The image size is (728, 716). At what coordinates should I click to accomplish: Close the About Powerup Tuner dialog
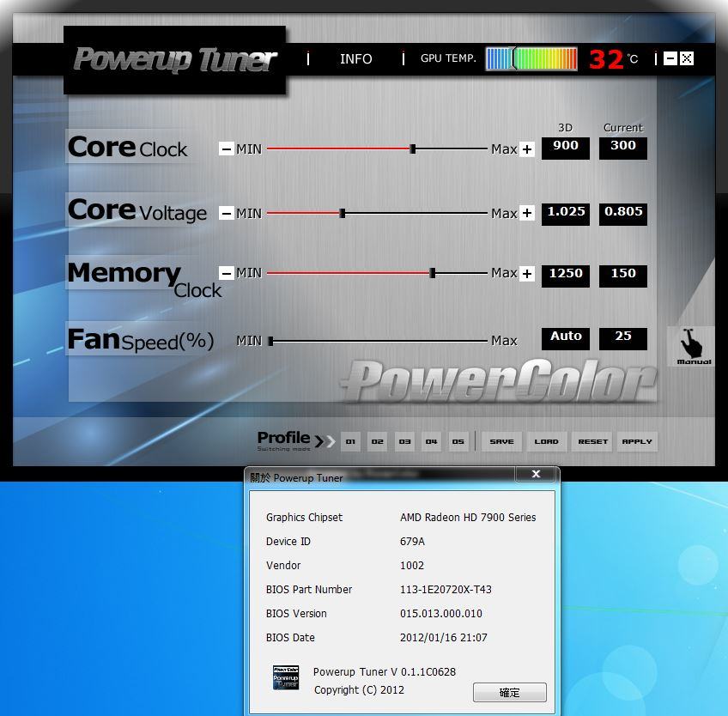coord(537,474)
